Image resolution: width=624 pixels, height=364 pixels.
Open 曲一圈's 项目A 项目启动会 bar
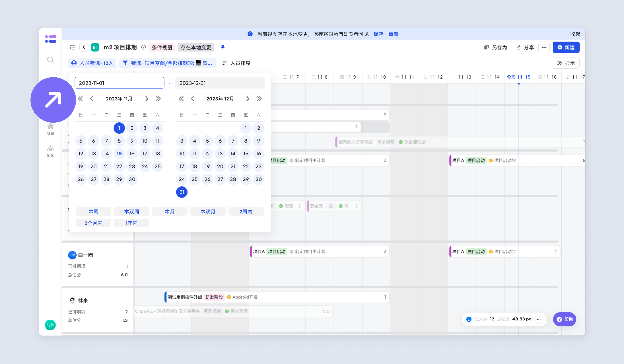(x=504, y=251)
